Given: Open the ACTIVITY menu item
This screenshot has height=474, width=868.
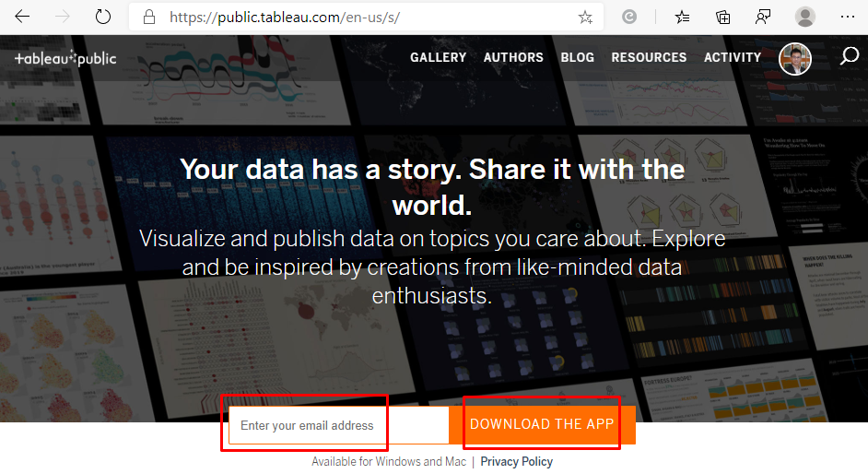Looking at the screenshot, I should (733, 57).
